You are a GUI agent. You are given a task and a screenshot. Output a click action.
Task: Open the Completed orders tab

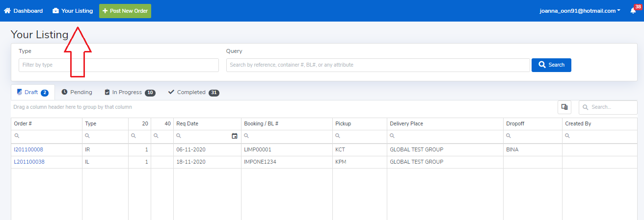193,92
